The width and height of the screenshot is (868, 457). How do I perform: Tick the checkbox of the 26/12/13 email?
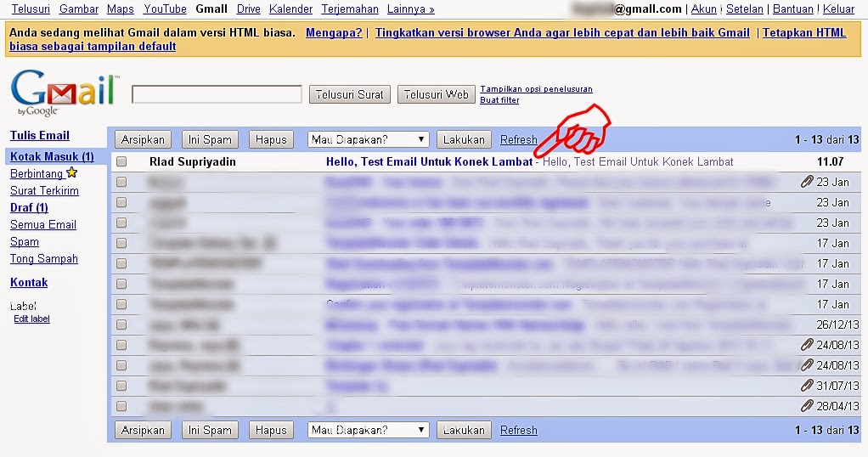[121, 324]
